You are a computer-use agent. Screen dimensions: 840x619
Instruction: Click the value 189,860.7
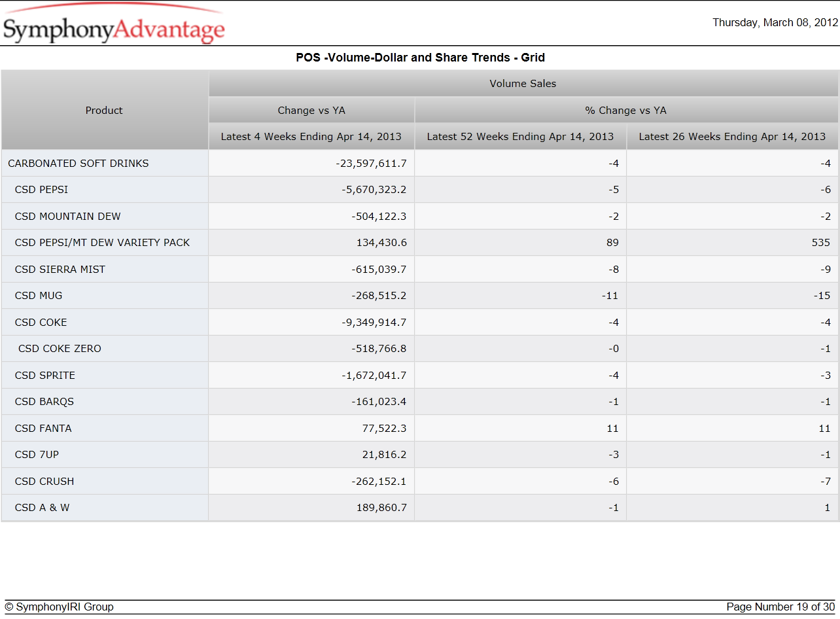pos(381,508)
